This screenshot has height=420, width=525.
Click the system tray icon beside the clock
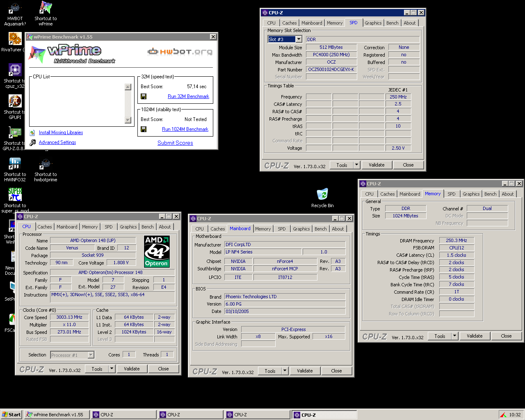[x=504, y=415]
